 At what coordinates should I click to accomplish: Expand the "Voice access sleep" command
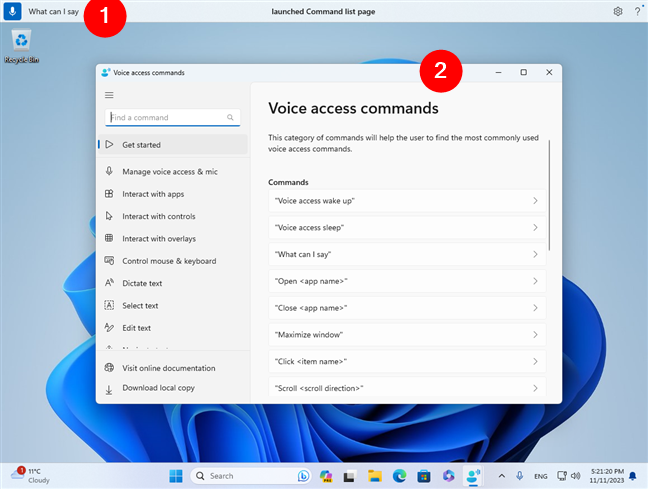click(407, 228)
